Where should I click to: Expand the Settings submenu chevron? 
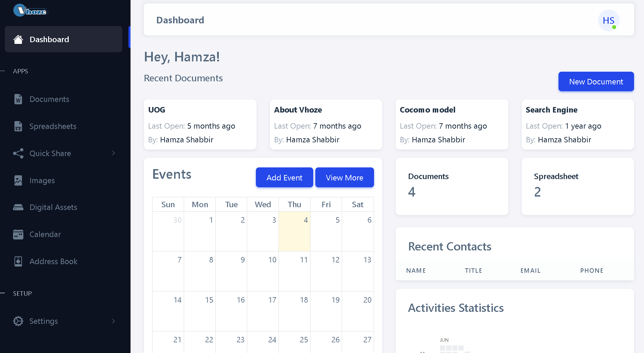(113, 321)
